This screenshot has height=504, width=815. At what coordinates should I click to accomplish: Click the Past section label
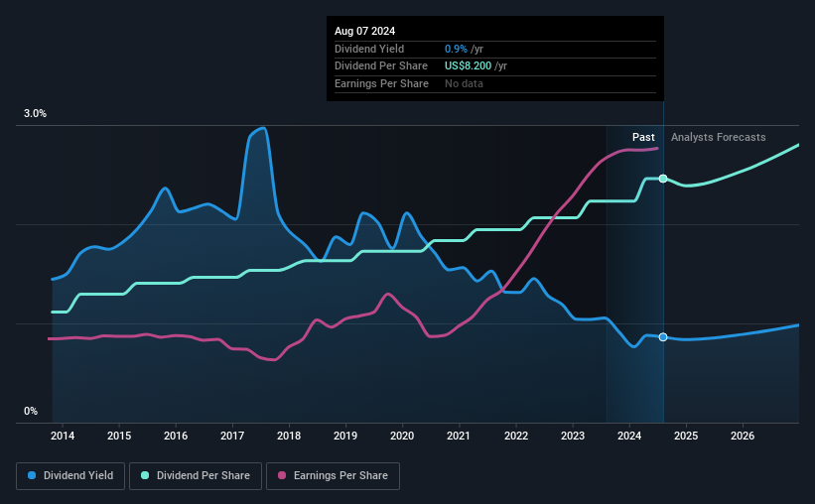click(643, 137)
